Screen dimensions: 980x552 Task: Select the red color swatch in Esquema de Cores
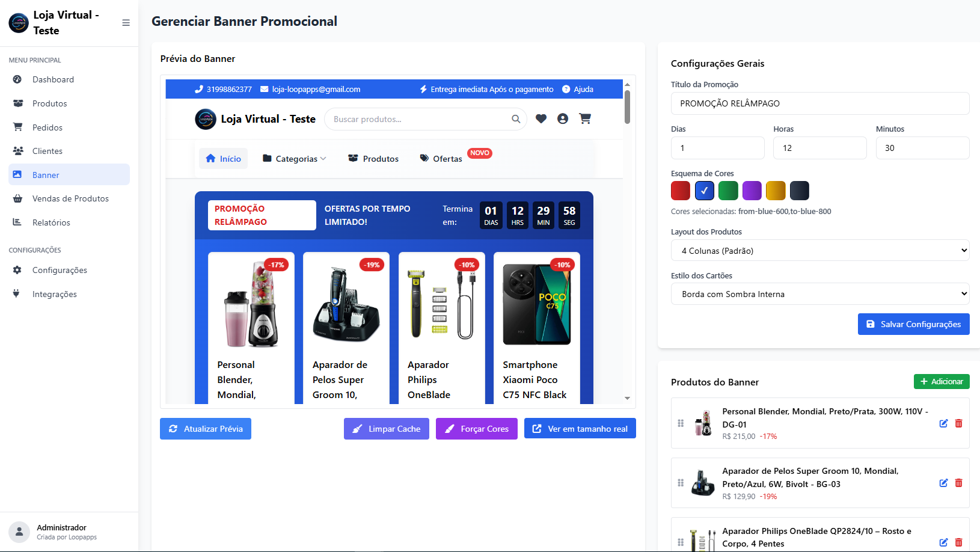click(x=680, y=191)
